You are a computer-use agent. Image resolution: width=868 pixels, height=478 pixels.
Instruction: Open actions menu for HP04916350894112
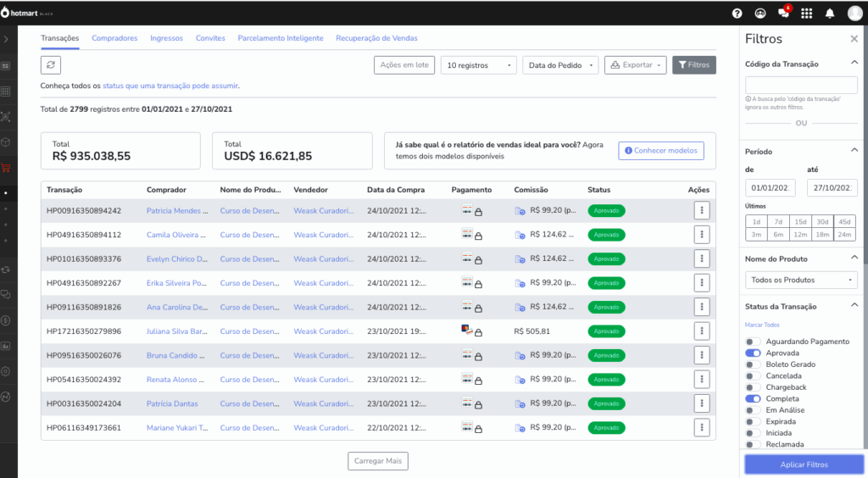click(x=702, y=235)
